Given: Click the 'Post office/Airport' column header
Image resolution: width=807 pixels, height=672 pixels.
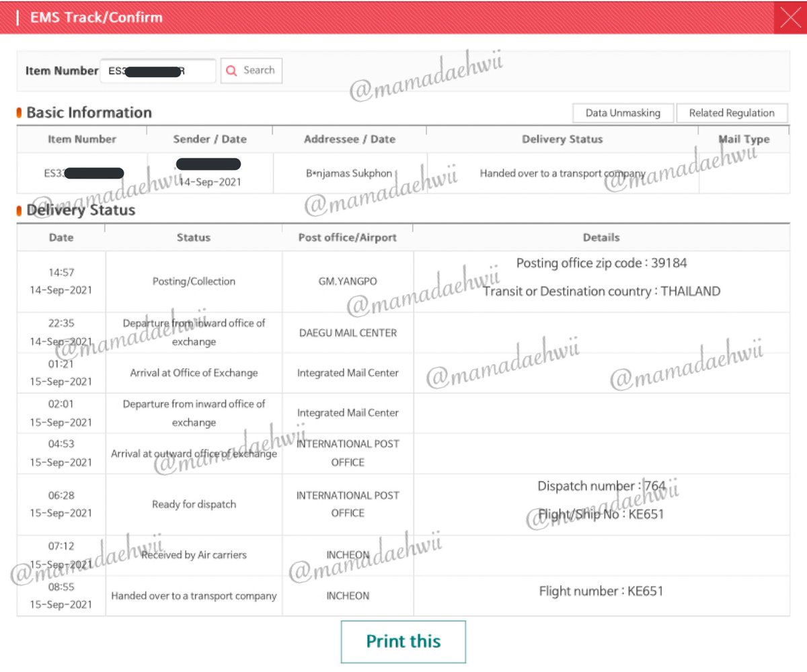Looking at the screenshot, I should click(348, 238).
